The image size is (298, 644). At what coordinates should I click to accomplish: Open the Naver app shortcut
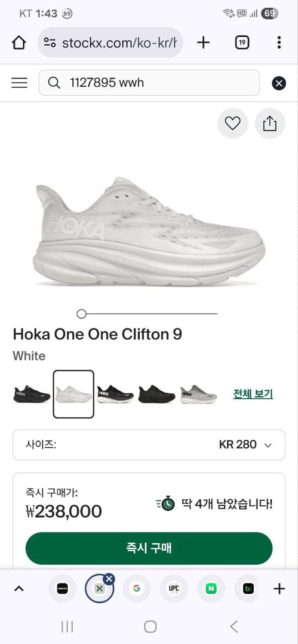pyautogui.click(x=211, y=589)
